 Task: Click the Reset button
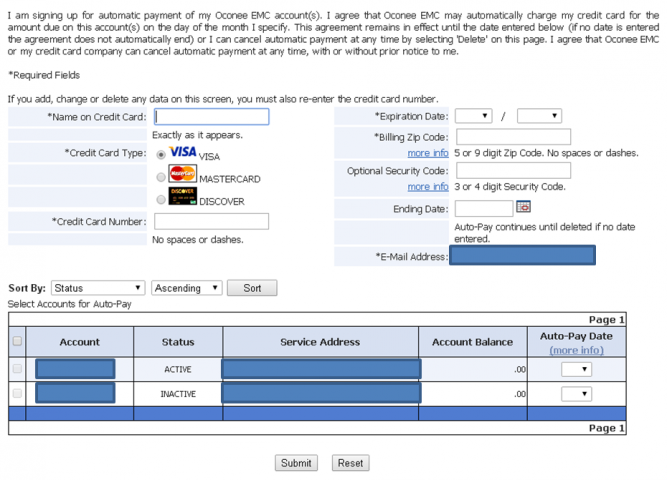tap(351, 463)
